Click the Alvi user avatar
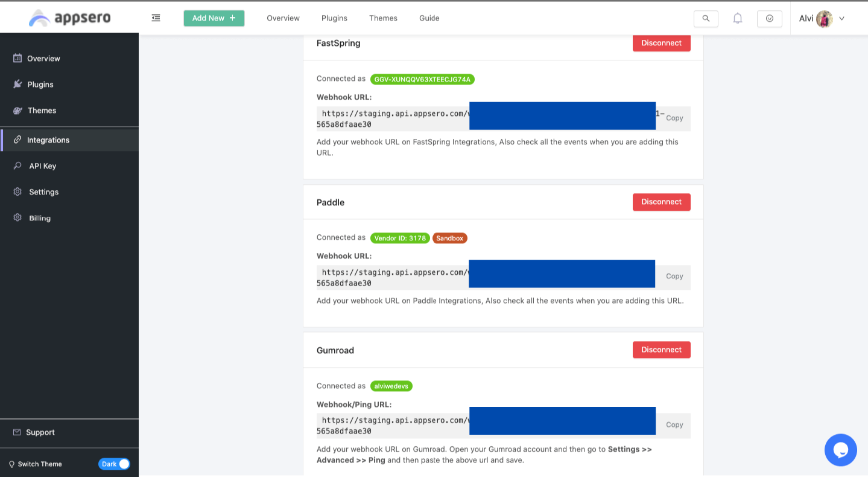 pos(825,19)
